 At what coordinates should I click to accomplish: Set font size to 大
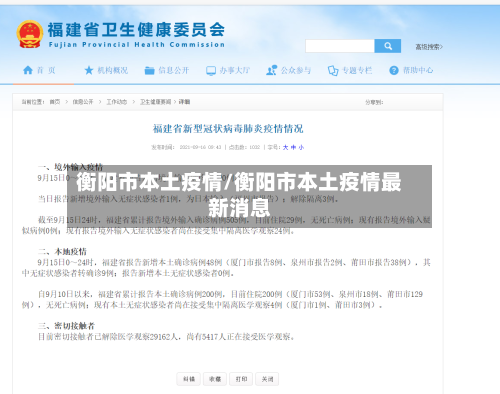click(x=285, y=147)
